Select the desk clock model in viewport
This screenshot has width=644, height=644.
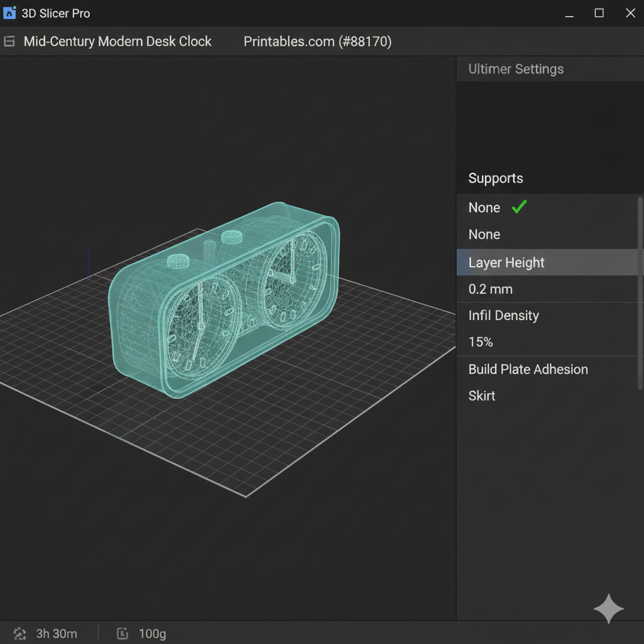(224, 301)
